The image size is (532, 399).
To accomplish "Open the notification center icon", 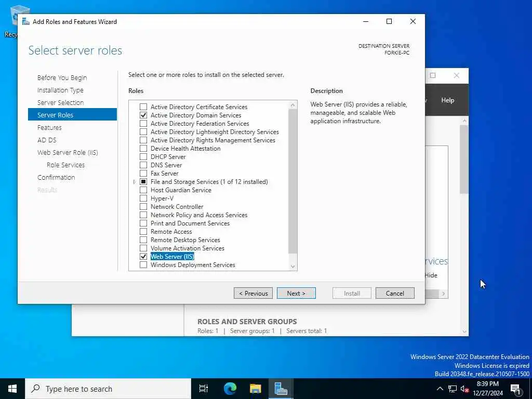I will (x=515, y=389).
